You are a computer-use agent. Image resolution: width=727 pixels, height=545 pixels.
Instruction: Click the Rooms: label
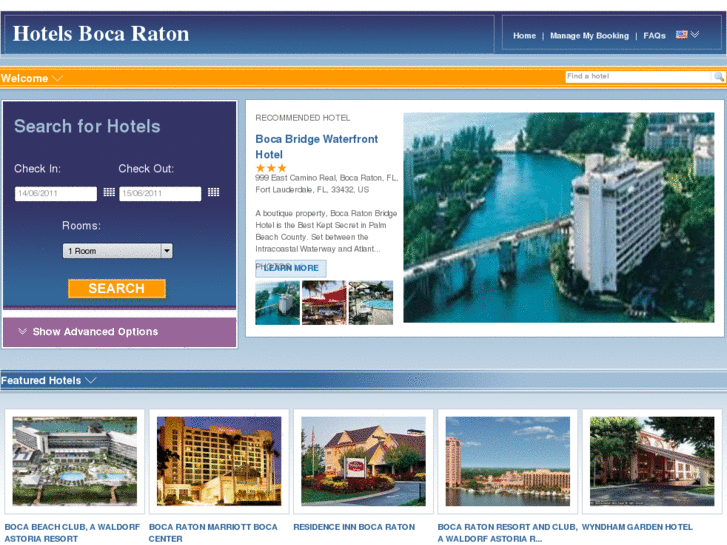(x=82, y=226)
